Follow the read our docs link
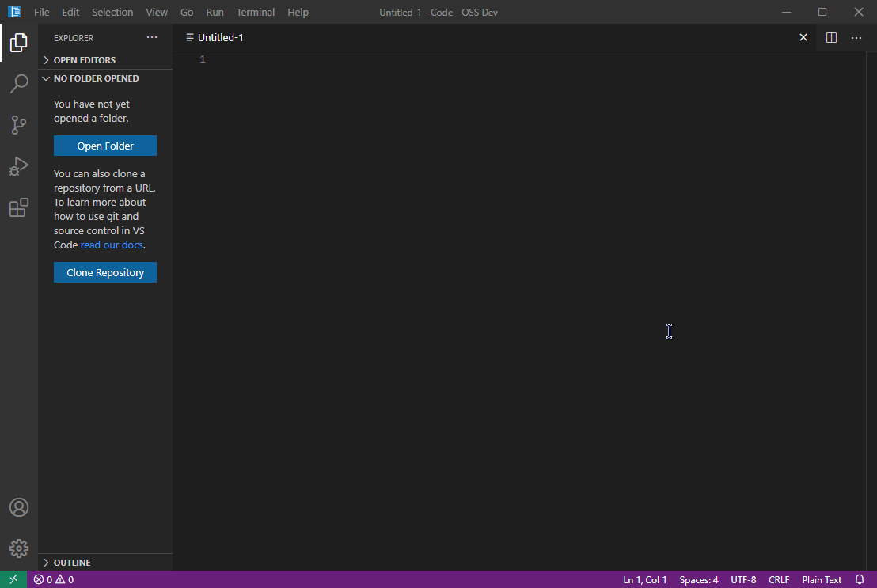This screenshot has height=588, width=877. click(x=112, y=245)
